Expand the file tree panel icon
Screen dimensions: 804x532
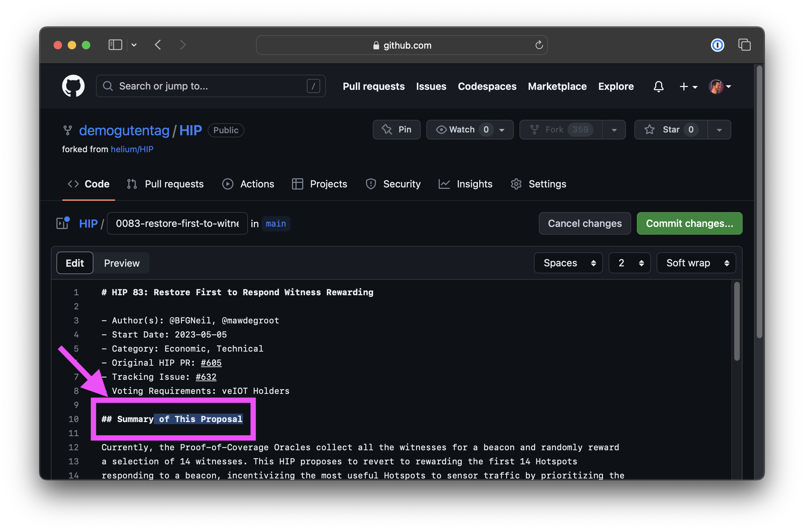click(x=63, y=223)
